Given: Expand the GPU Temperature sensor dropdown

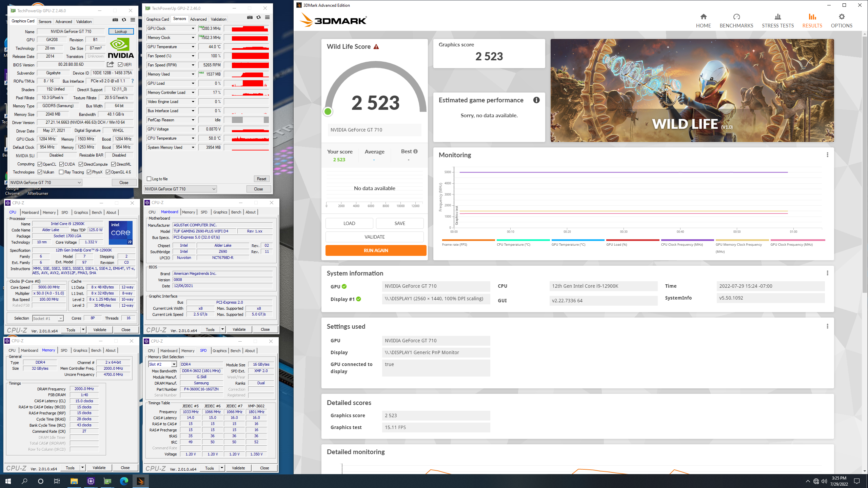Looking at the screenshot, I should tap(193, 47).
